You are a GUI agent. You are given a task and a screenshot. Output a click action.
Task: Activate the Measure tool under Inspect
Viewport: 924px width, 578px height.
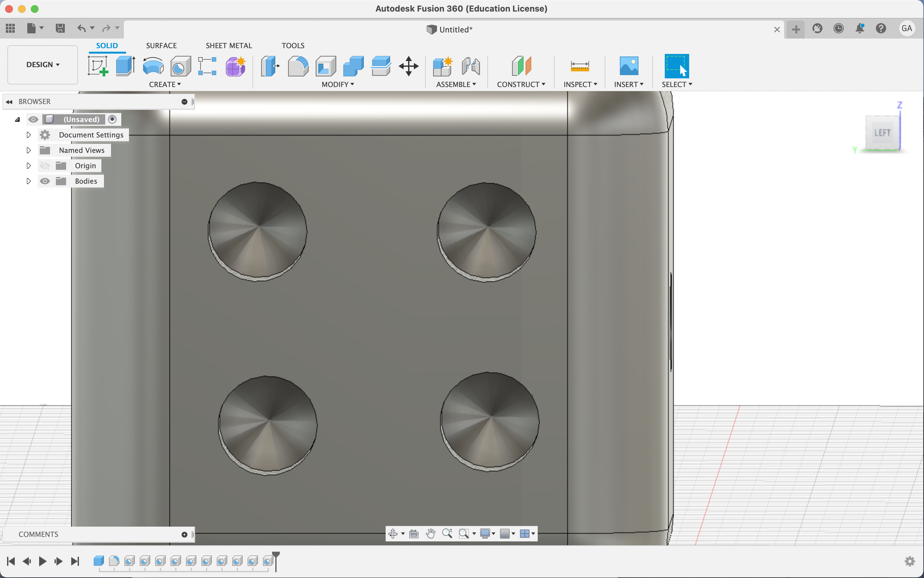(x=580, y=66)
